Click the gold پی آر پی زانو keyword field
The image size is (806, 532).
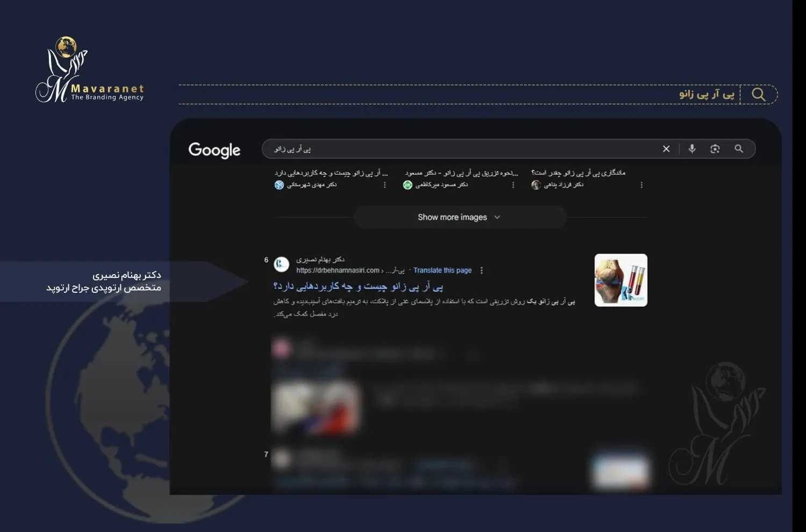coord(706,95)
